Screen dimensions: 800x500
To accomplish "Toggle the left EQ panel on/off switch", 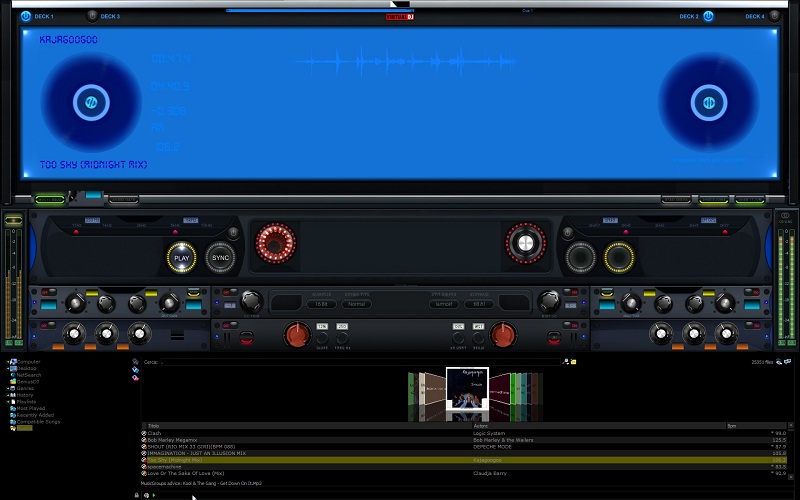I will [48, 292].
